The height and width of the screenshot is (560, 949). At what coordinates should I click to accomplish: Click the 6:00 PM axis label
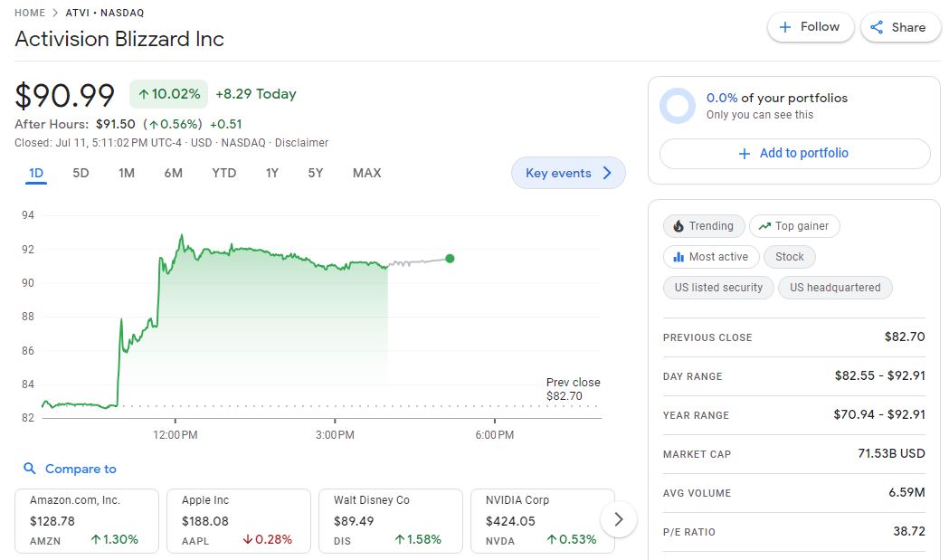495,434
